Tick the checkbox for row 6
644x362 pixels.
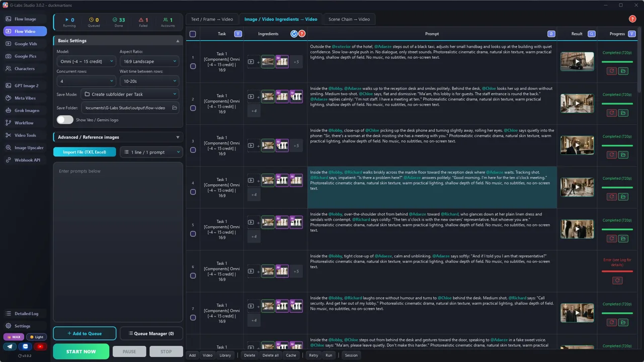point(193,276)
